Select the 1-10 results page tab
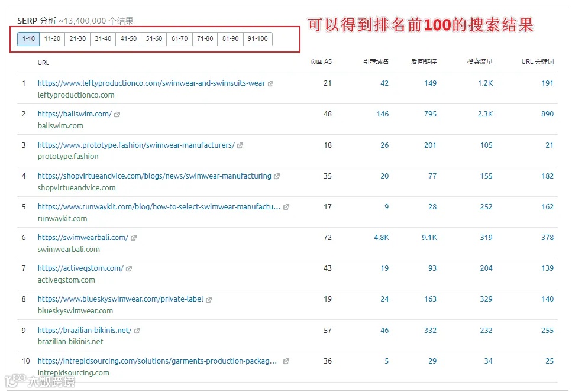572x392 pixels. [x=28, y=38]
